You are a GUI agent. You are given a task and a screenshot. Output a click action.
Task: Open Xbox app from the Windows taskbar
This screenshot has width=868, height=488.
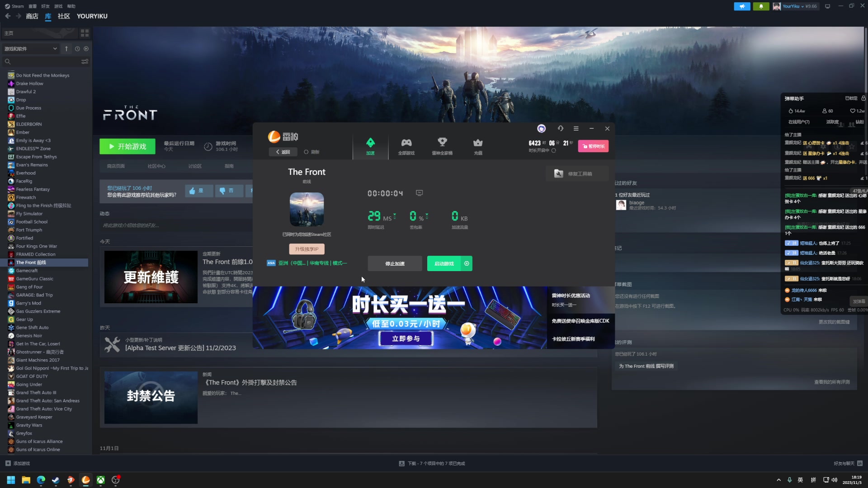[101, 480]
